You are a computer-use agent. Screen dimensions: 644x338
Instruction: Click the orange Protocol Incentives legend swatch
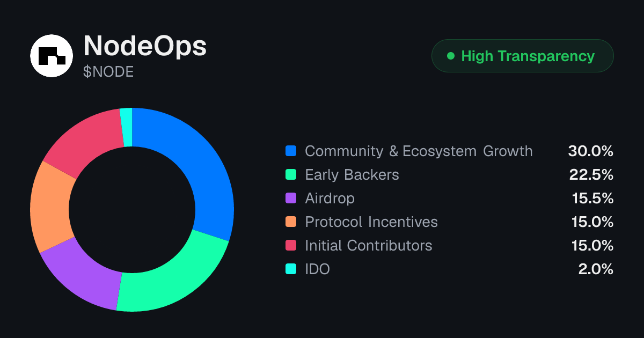tap(291, 222)
